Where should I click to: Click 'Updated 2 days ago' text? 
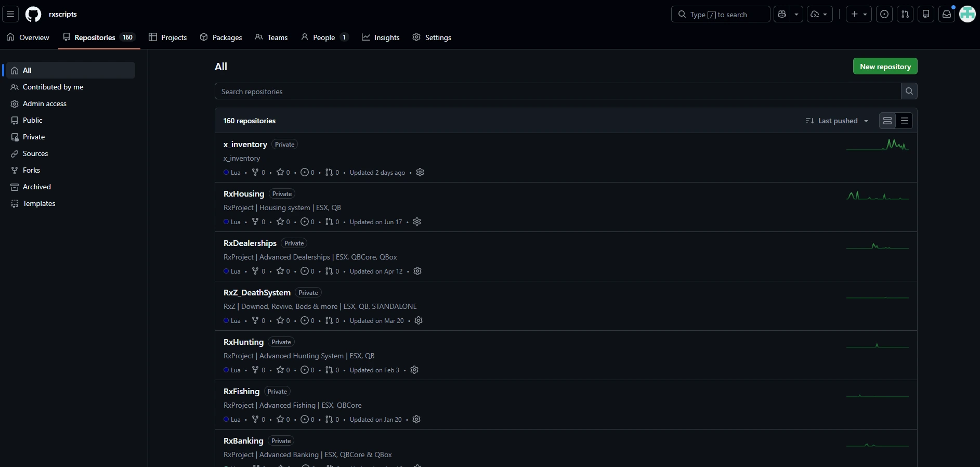point(377,173)
